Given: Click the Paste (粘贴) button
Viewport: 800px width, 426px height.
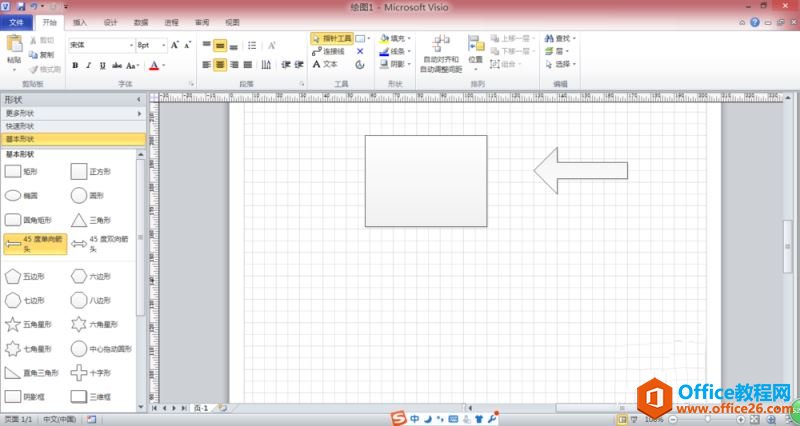Looking at the screenshot, I should click(14, 48).
